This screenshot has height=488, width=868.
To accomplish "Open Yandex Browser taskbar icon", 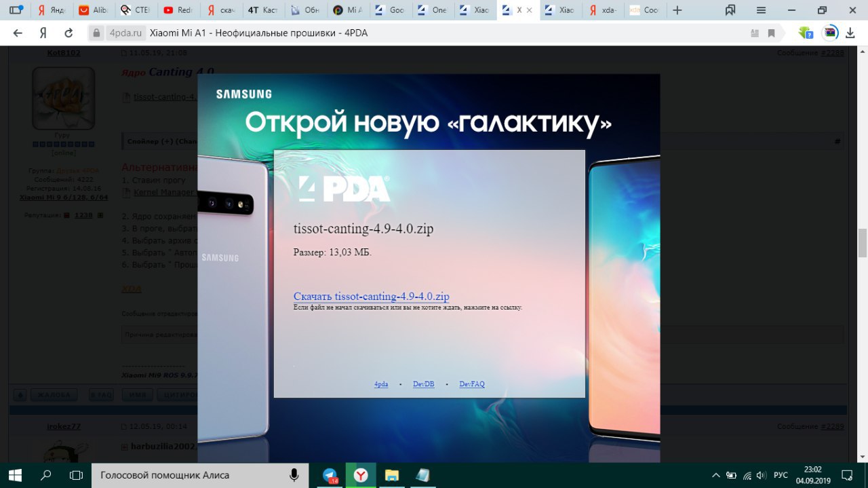I will [361, 475].
